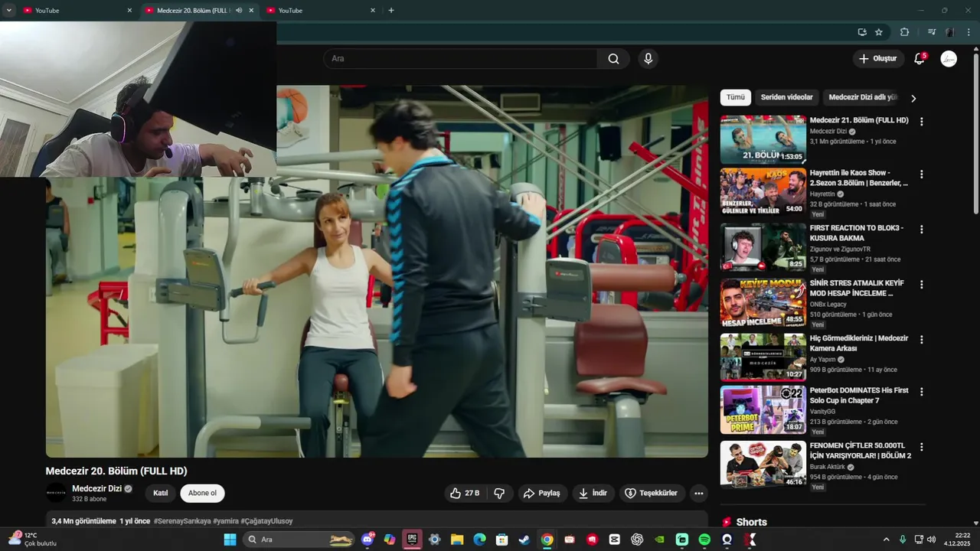
Task: Open Windows Start menu
Action: [x=230, y=540]
